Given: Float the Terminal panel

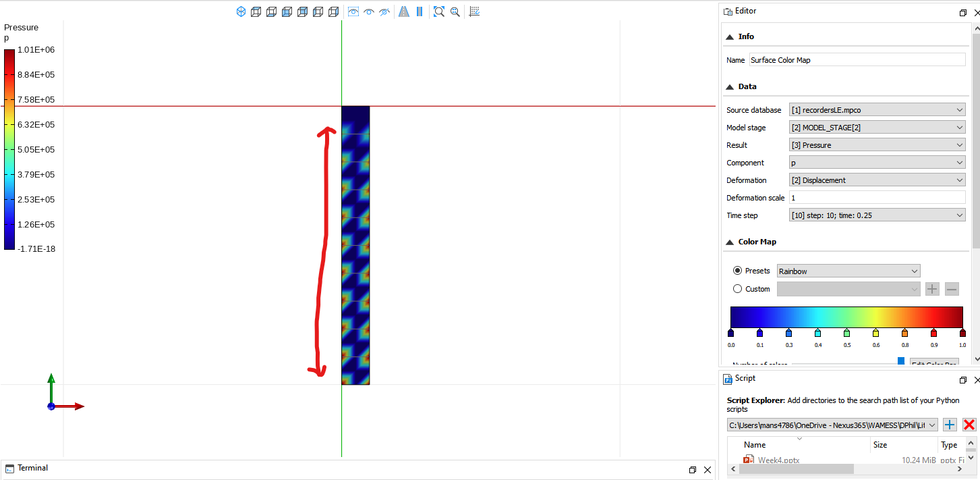Looking at the screenshot, I should [x=693, y=470].
